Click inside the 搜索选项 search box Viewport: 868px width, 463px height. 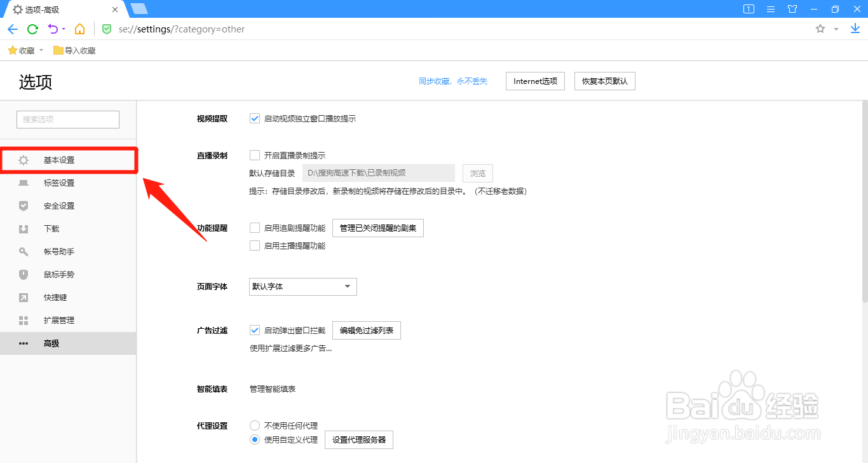point(67,119)
